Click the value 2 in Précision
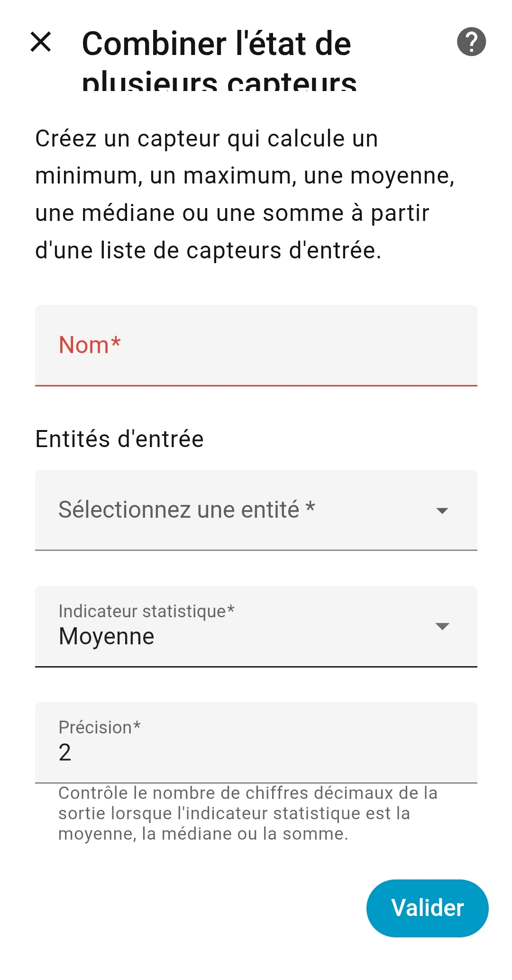 coord(65,752)
